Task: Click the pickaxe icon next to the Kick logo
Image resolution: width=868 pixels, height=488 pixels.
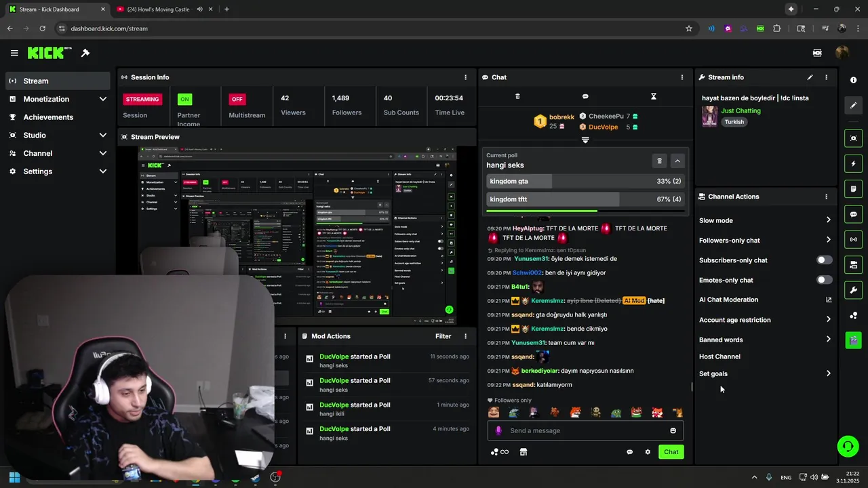Action: 85,53
